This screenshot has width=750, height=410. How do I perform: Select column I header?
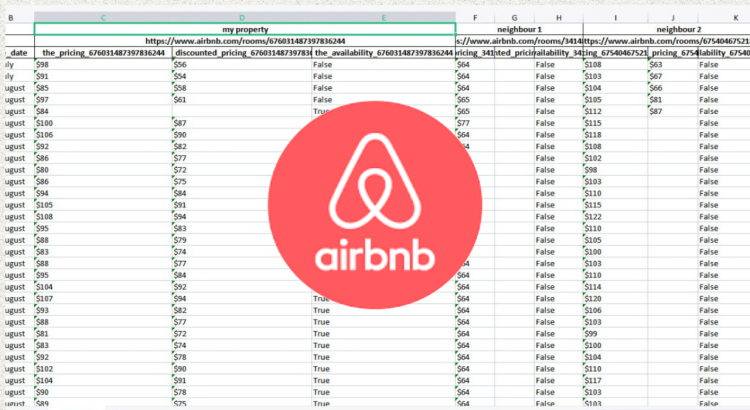click(616, 18)
